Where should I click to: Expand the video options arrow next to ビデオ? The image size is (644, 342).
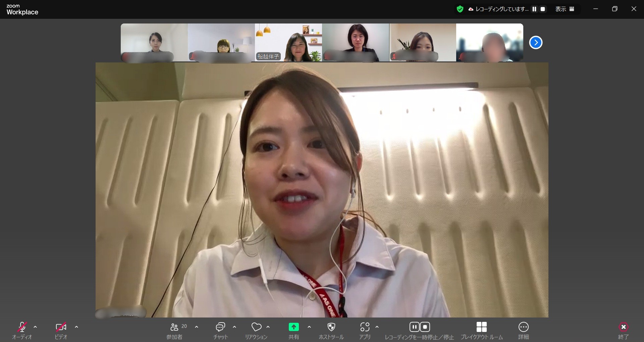tap(76, 327)
